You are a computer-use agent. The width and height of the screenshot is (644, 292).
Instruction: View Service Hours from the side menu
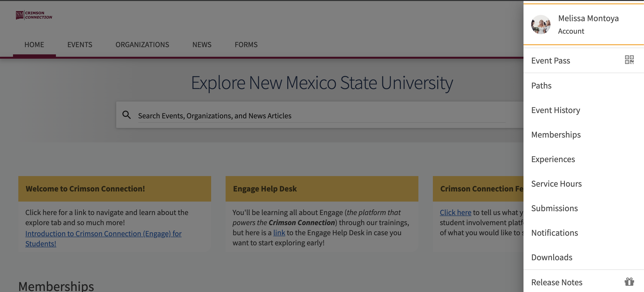(x=556, y=184)
